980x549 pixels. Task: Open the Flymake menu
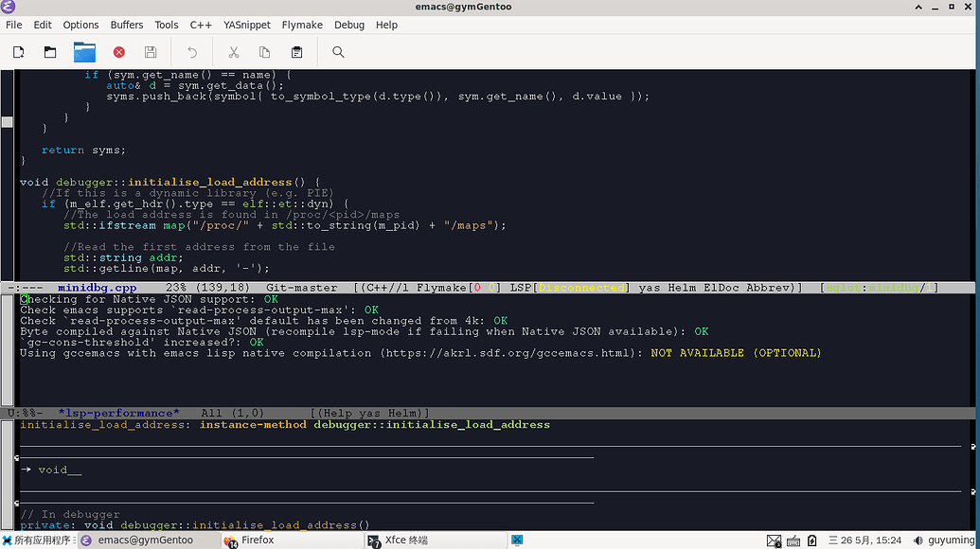click(x=302, y=25)
